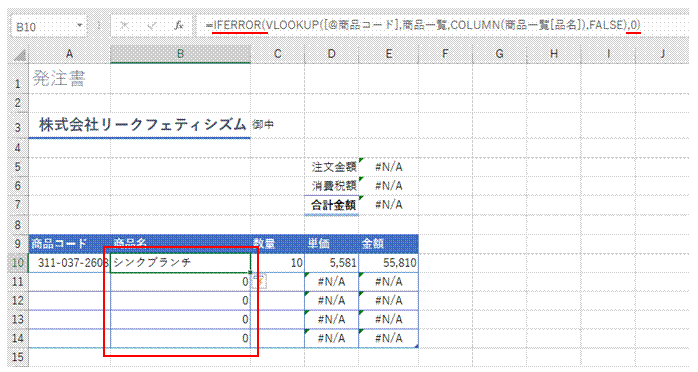Select row 3 header
Image resolution: width=698 pixels, height=372 pixels.
coord(18,126)
